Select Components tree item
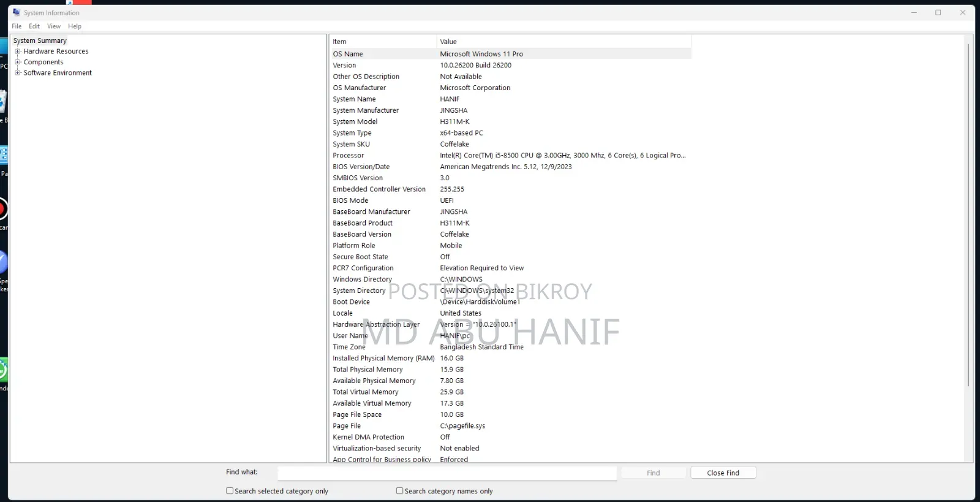980x502 pixels. click(x=43, y=62)
